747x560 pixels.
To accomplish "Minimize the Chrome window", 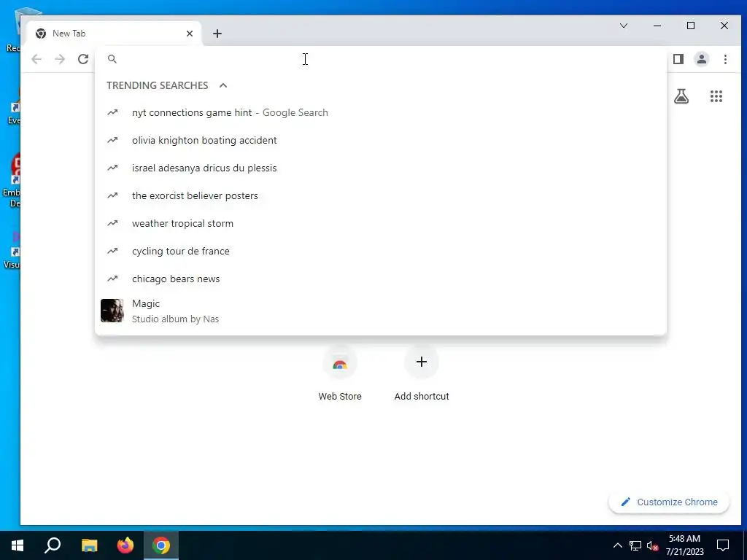I will click(657, 26).
